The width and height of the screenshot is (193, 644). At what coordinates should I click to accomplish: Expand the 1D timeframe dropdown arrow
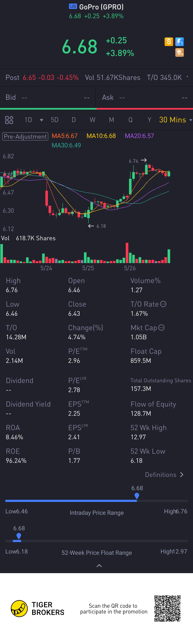pos(42,120)
